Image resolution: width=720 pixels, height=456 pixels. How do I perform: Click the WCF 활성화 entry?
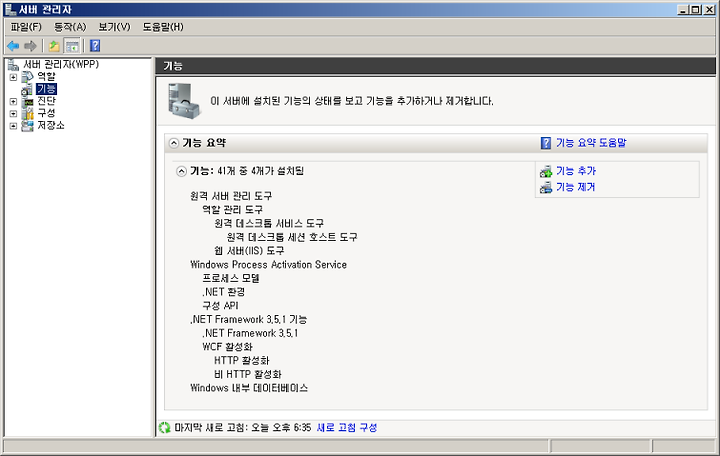click(x=227, y=347)
